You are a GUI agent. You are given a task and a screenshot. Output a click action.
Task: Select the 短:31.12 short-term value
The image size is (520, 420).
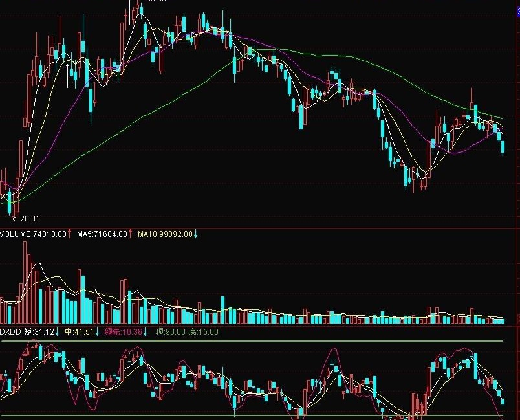coord(39,332)
